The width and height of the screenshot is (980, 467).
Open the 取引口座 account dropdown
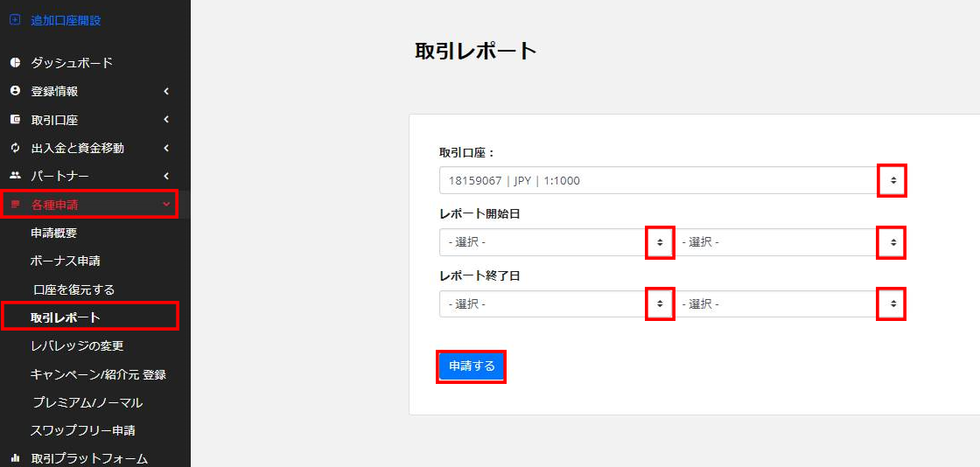[673, 180]
